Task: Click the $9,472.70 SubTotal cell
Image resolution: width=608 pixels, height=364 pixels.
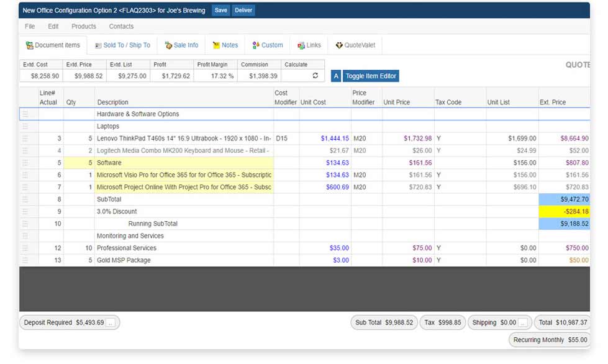Action: 564,199
